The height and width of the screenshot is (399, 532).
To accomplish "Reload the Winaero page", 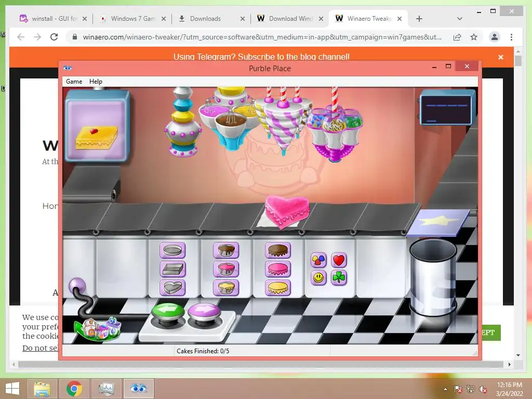I will click(54, 37).
